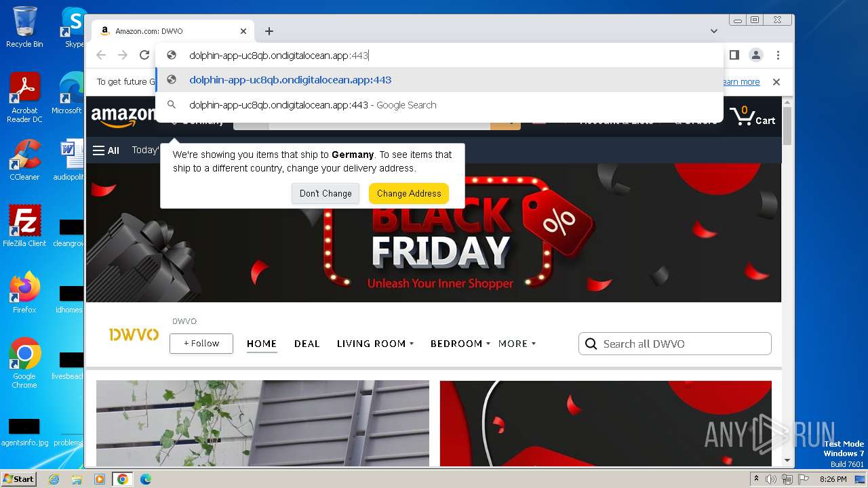The height and width of the screenshot is (488, 868).
Task: Open a new tab with plus icon
Action: (269, 31)
